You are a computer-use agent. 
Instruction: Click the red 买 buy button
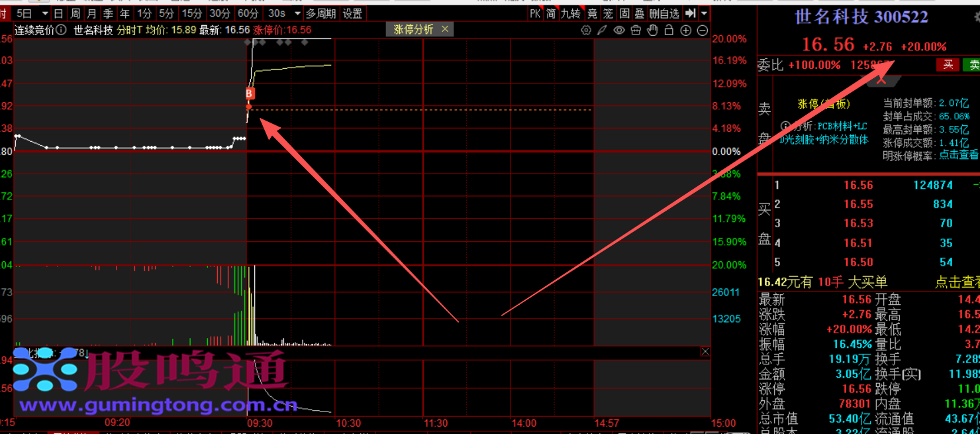point(948,65)
